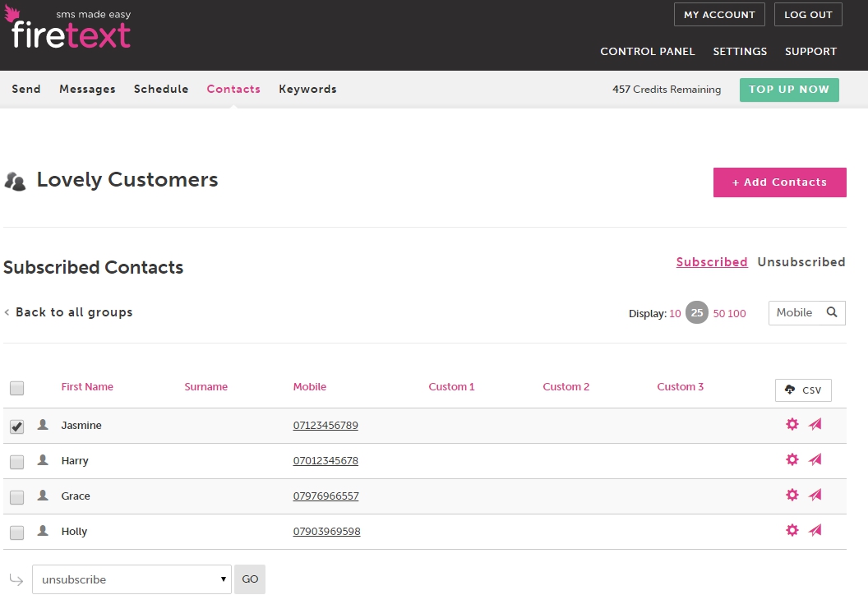Go to the Send tab

point(26,89)
